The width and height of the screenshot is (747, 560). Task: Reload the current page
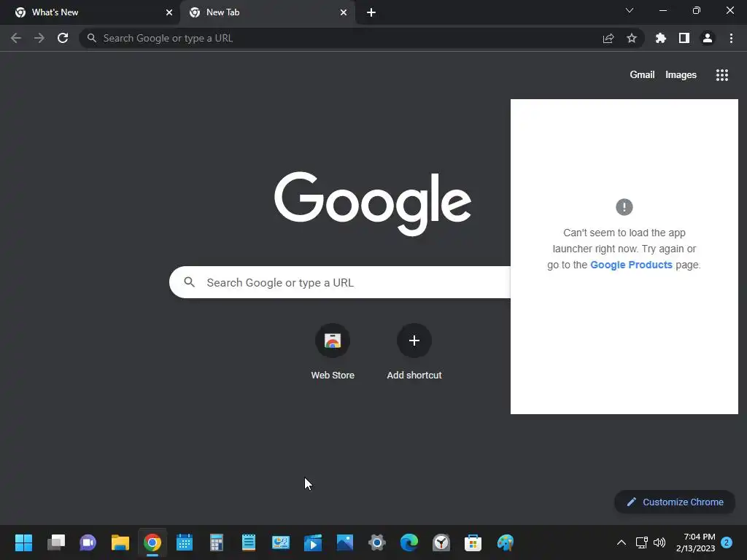(63, 38)
